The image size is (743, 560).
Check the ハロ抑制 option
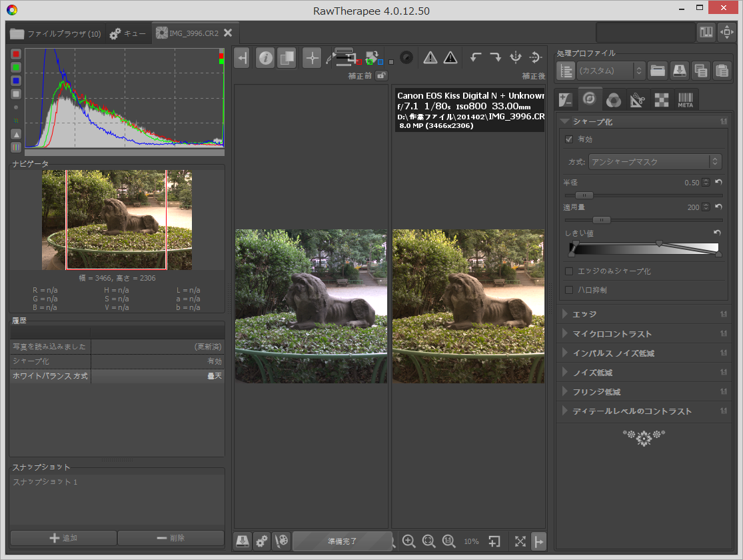(568, 290)
